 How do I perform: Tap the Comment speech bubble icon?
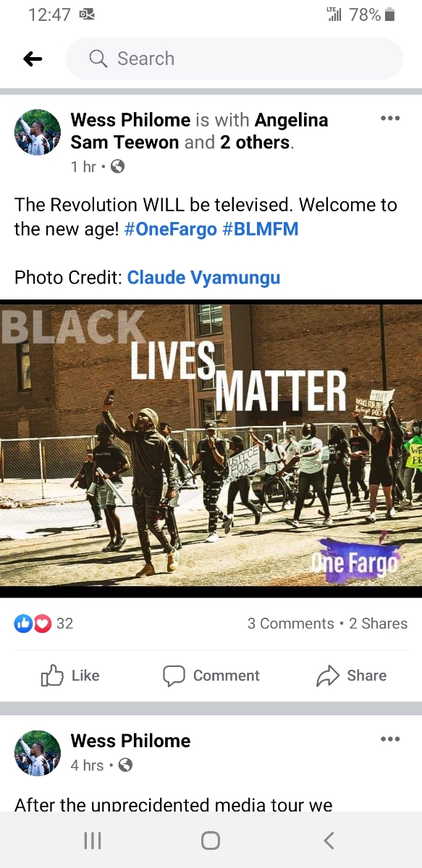(174, 676)
